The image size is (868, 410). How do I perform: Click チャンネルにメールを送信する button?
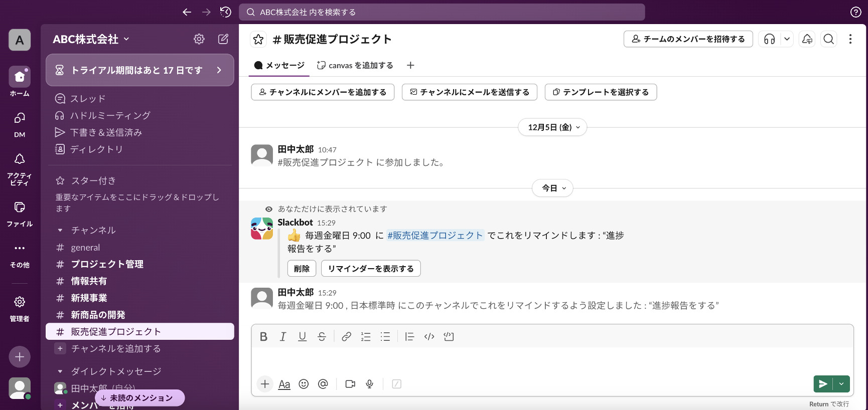click(x=470, y=92)
